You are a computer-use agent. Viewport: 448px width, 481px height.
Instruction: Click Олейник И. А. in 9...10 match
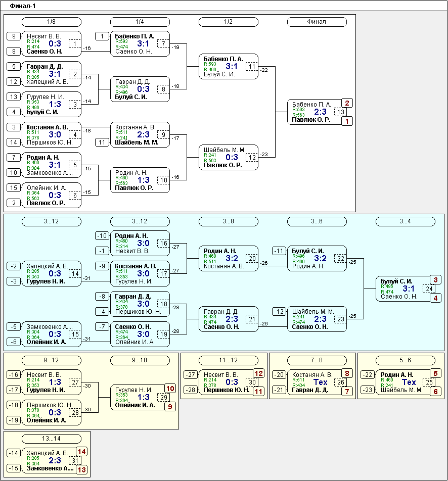(x=135, y=405)
